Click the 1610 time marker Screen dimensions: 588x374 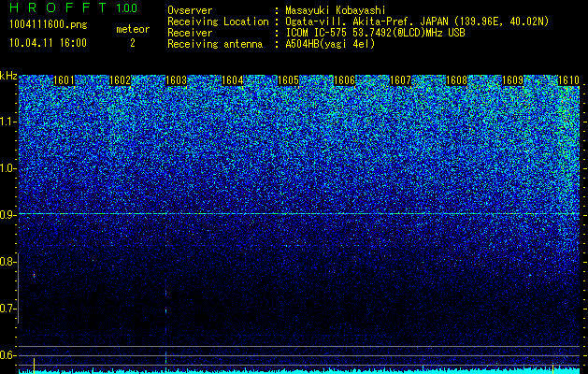coord(568,80)
